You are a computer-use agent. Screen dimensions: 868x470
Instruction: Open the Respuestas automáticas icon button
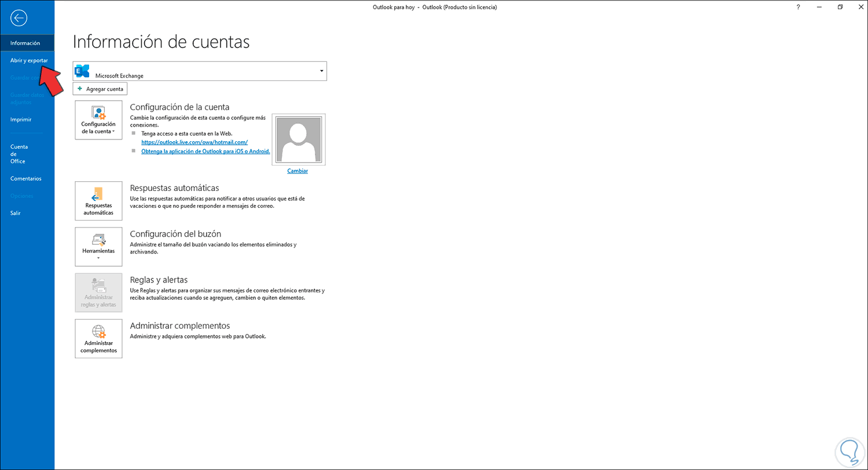[x=98, y=201]
